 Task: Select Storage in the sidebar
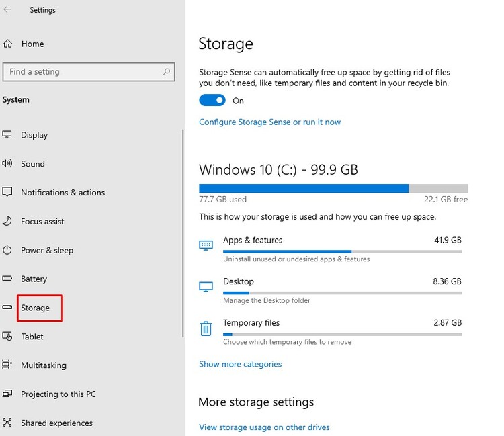(x=35, y=308)
